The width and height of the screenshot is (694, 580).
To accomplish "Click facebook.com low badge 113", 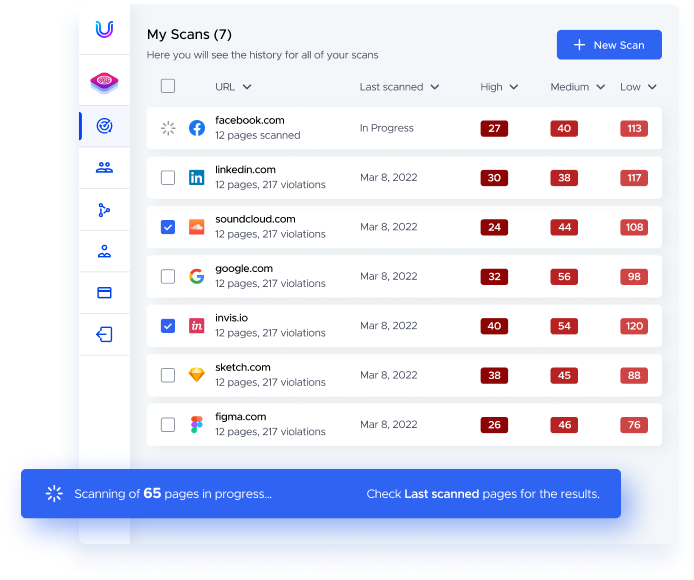I will click(634, 128).
